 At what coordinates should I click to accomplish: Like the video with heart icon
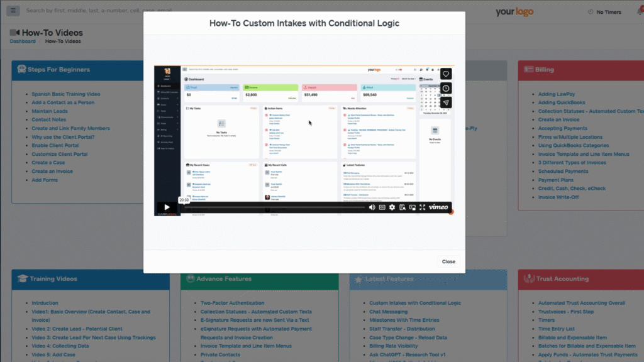[445, 74]
